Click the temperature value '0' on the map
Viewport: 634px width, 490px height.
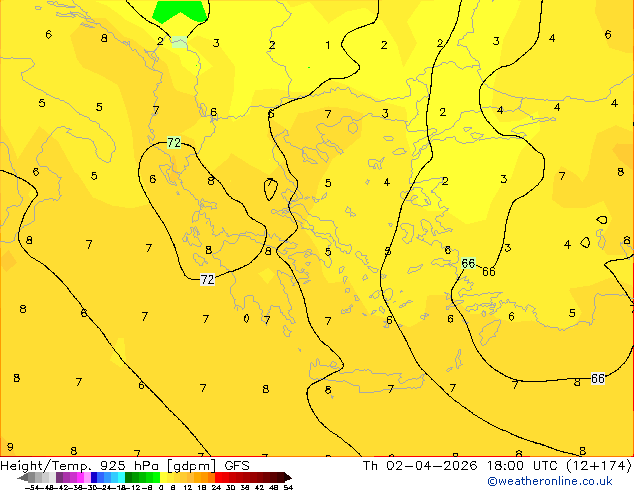tap(246, 319)
